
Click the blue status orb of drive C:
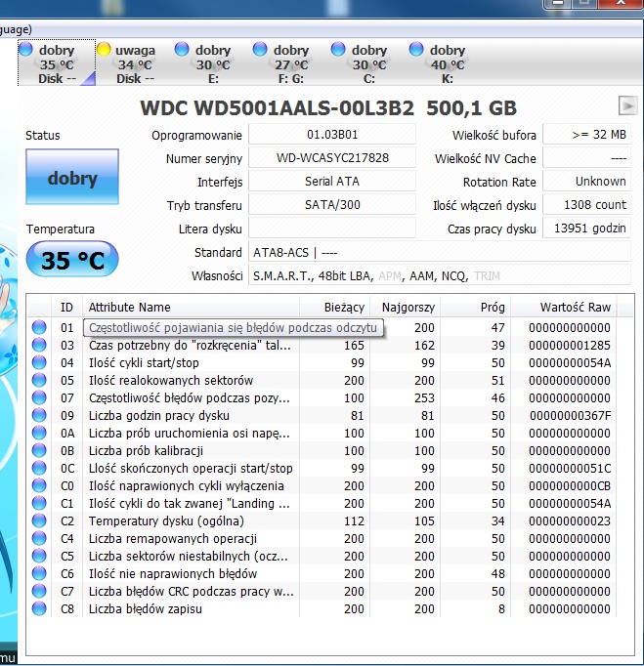tap(338, 49)
